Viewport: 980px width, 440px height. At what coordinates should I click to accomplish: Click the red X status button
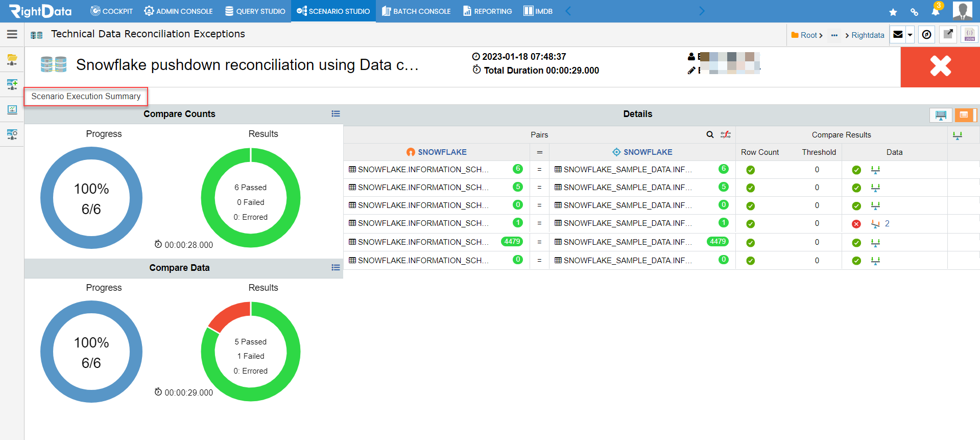[x=940, y=66]
